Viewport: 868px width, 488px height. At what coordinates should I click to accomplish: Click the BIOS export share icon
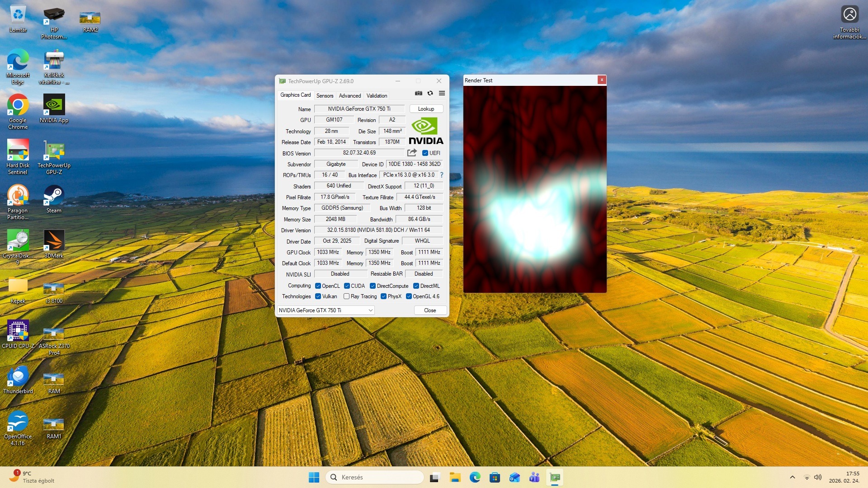click(x=412, y=153)
